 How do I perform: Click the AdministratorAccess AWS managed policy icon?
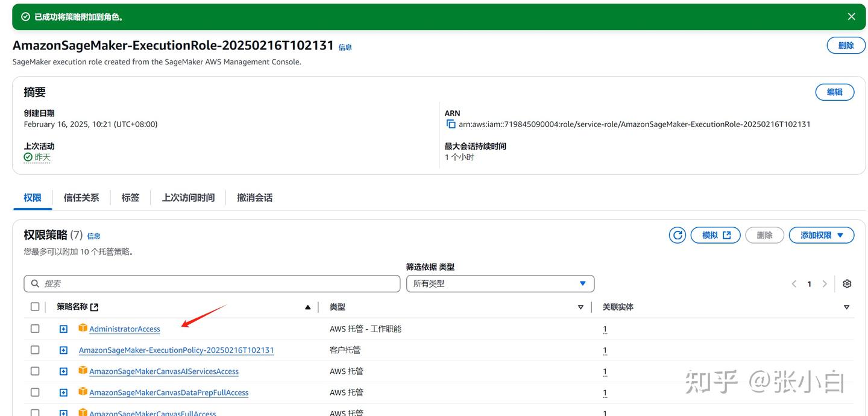click(83, 328)
